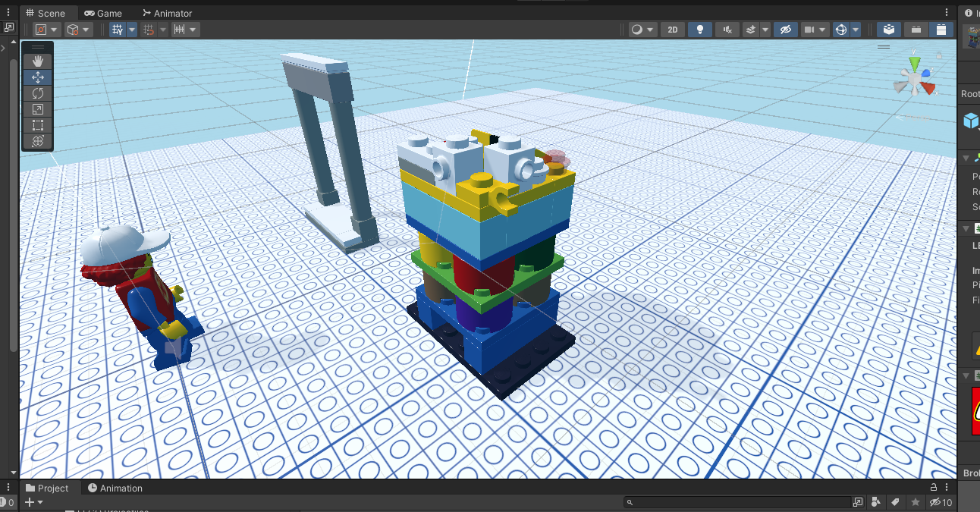
Task: Select the Hand view tool
Action: (37, 61)
